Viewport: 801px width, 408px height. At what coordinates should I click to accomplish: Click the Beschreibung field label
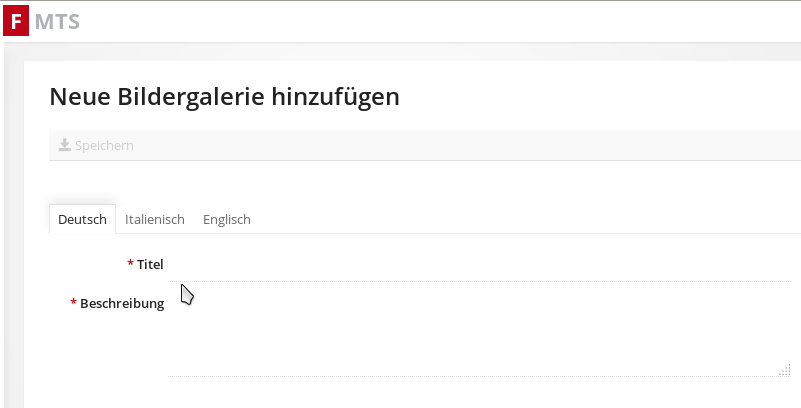pyautogui.click(x=122, y=303)
